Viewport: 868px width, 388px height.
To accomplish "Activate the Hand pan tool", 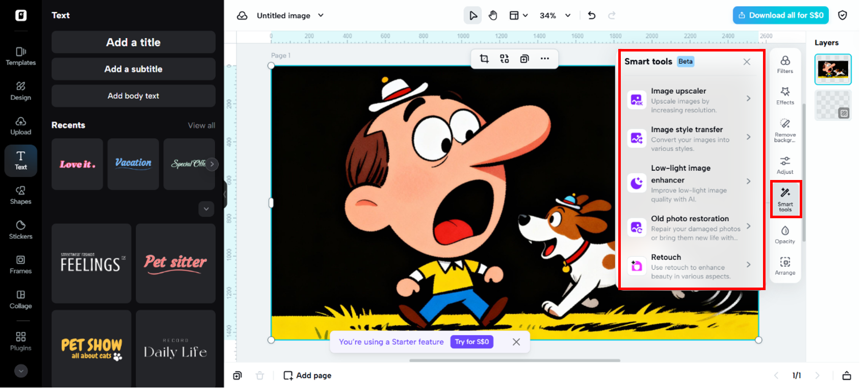I will click(493, 16).
